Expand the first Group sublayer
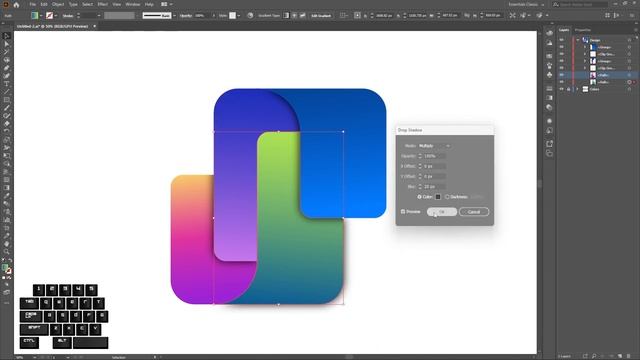Image resolution: width=640 pixels, height=360 pixels. [x=584, y=47]
